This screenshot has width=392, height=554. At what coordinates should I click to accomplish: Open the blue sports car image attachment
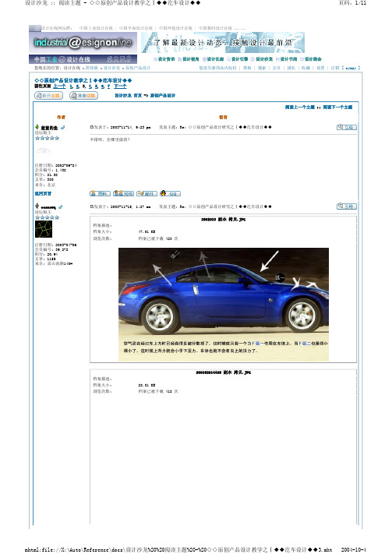[224, 305]
